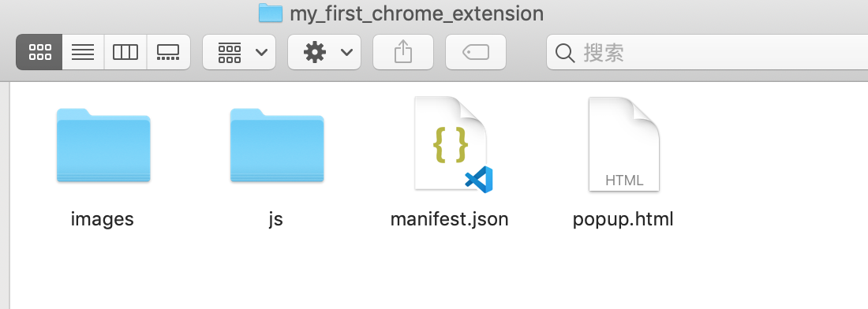868x309 pixels.
Task: Select the manifest.json file icon
Action: pyautogui.click(x=452, y=144)
